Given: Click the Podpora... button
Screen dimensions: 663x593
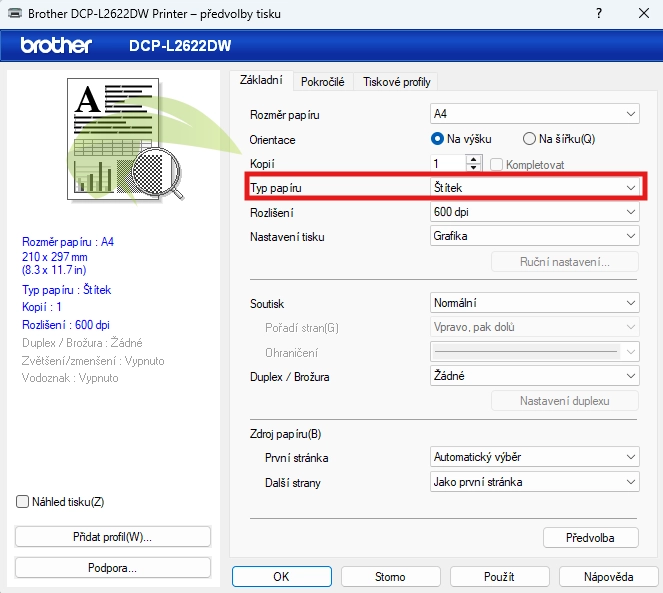Looking at the screenshot, I should [x=113, y=568].
